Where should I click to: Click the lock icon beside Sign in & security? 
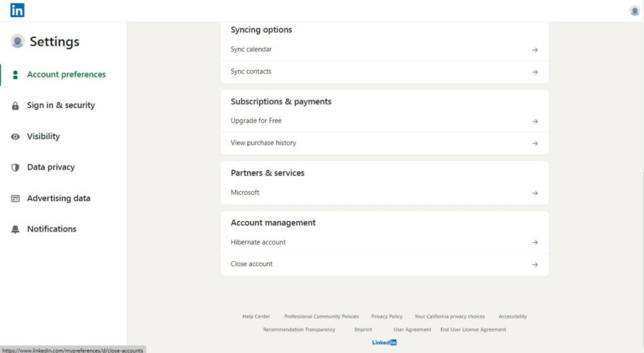coord(16,106)
